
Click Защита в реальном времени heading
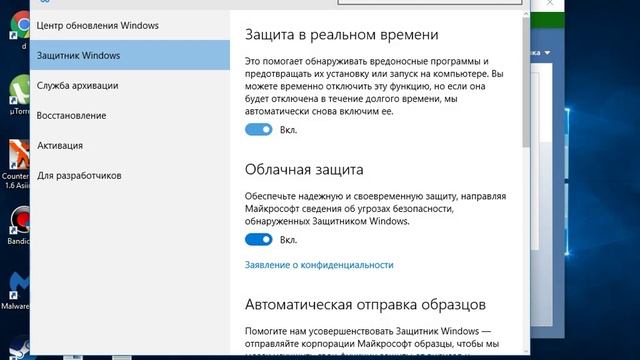[341, 35]
